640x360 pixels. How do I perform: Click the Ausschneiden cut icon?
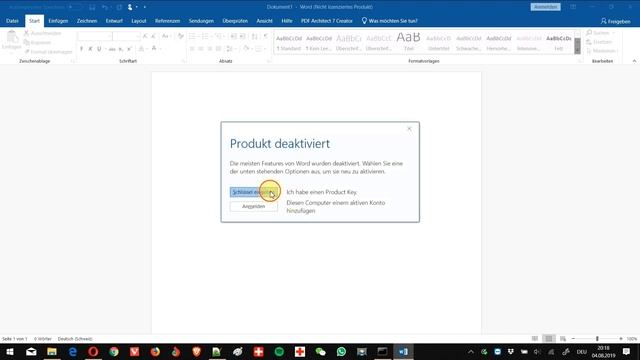[26, 33]
